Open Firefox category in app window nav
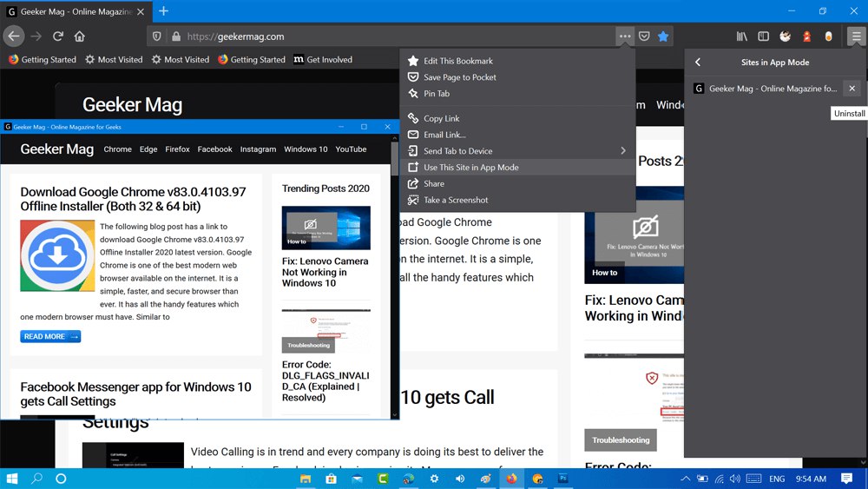 click(x=177, y=149)
